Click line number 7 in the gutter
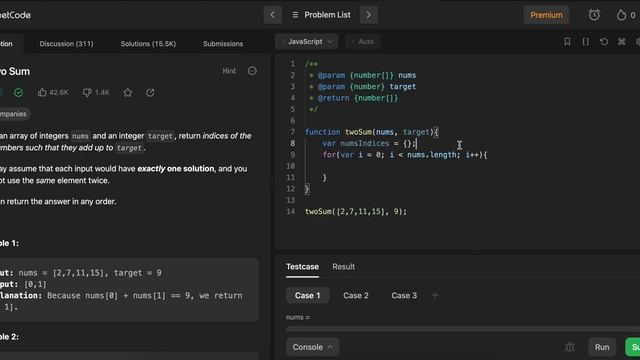This screenshot has height=360, width=640. coord(292,132)
